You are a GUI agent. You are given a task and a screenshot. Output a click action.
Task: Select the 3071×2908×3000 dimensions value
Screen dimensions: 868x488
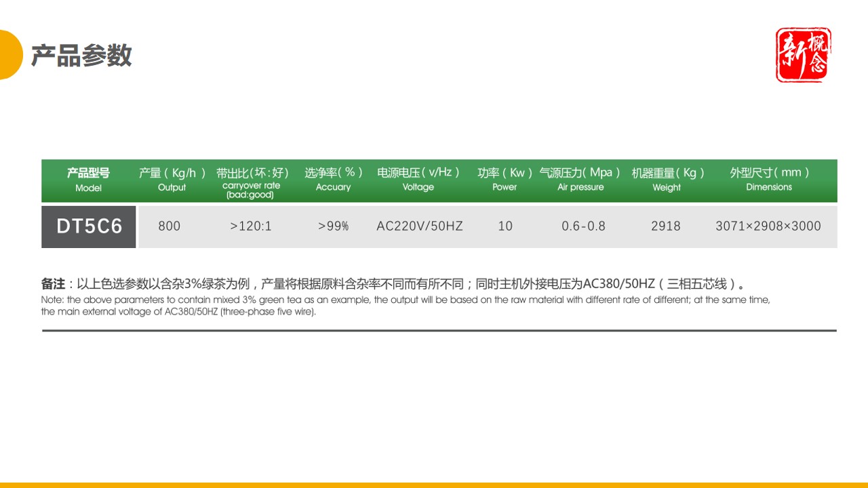[x=769, y=226]
